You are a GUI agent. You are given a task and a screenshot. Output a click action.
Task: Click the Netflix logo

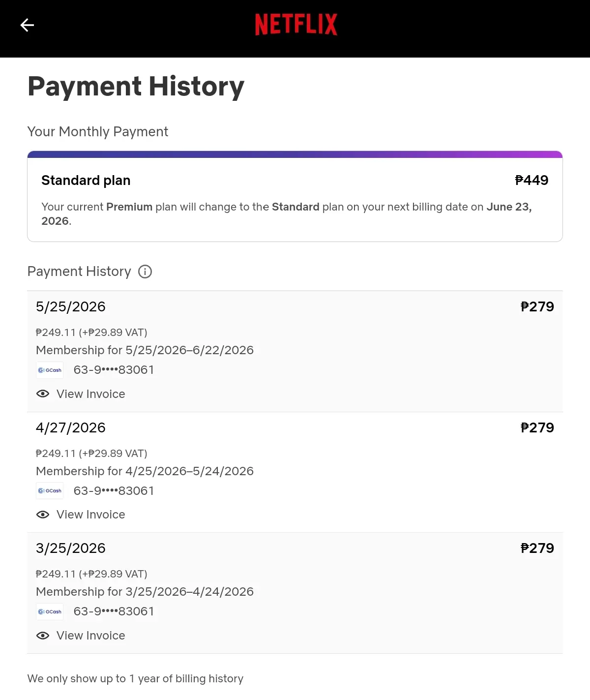[x=296, y=25]
